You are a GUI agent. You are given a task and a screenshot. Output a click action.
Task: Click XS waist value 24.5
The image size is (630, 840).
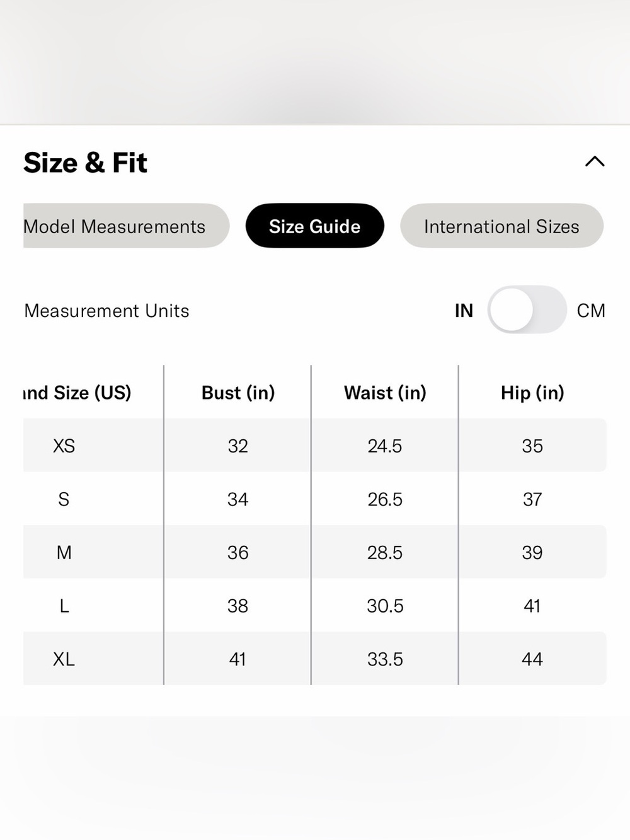tap(385, 446)
